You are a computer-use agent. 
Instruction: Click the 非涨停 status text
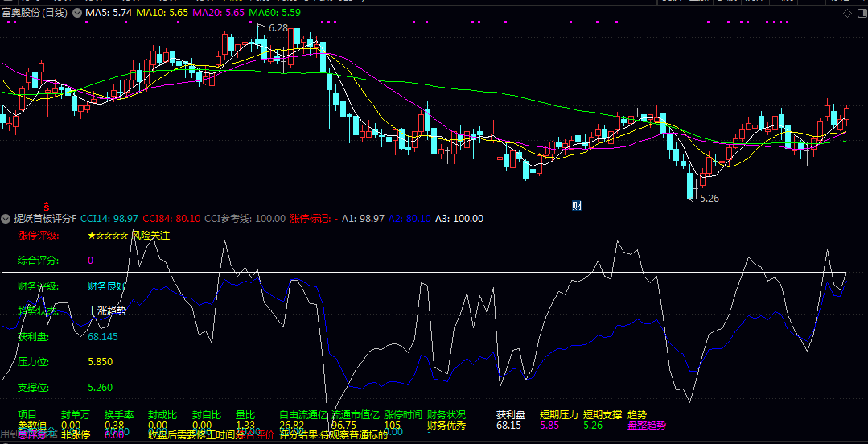click(x=76, y=435)
